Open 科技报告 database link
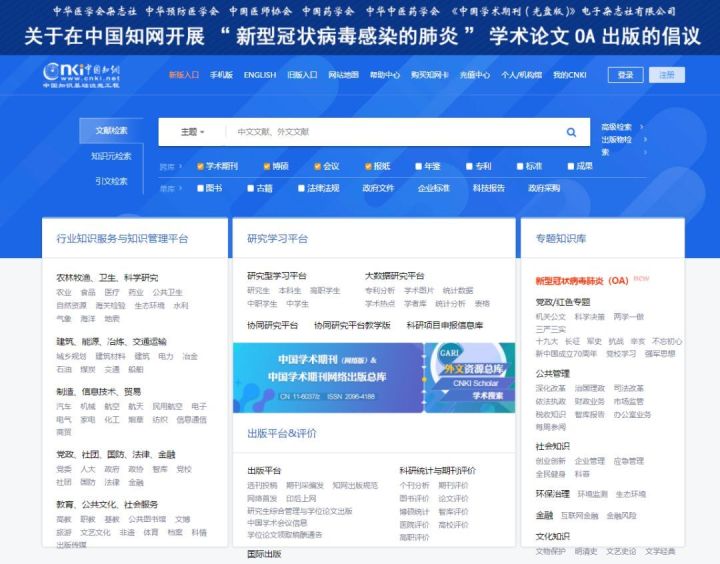Viewport: 720px width, 564px height. pyautogui.click(x=489, y=188)
